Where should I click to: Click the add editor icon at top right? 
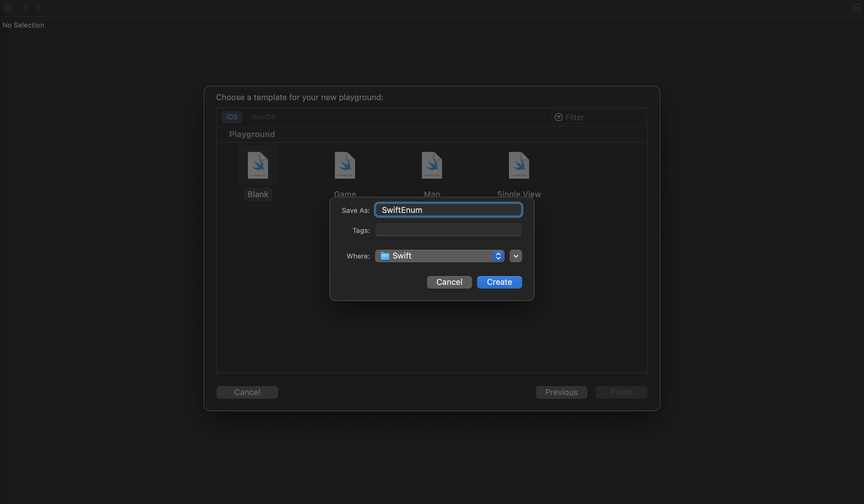coord(856,8)
